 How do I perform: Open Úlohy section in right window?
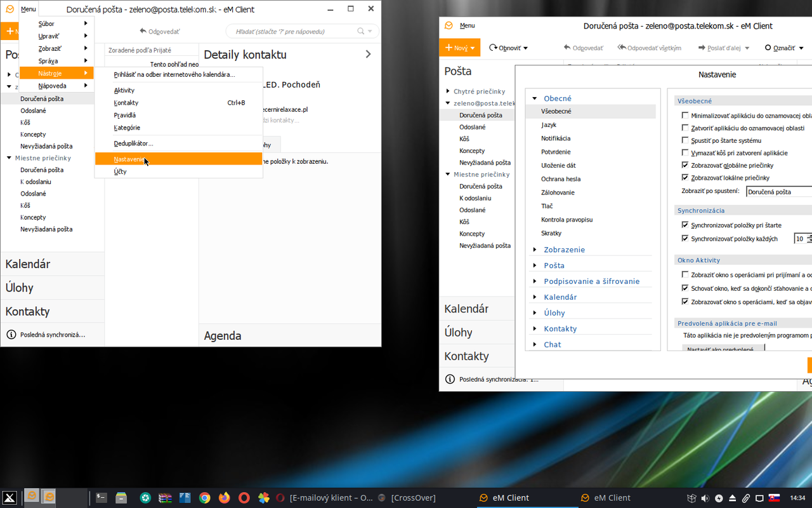[x=476, y=332]
